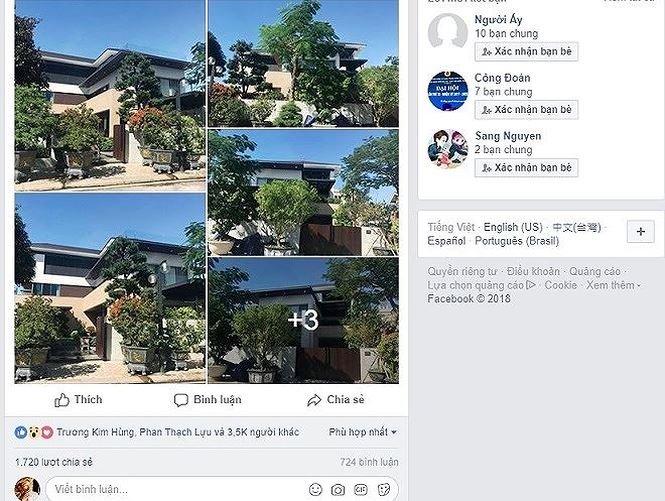The image size is (665, 501).
Task: Open the emoji picker in comment box
Action: [x=316, y=490]
